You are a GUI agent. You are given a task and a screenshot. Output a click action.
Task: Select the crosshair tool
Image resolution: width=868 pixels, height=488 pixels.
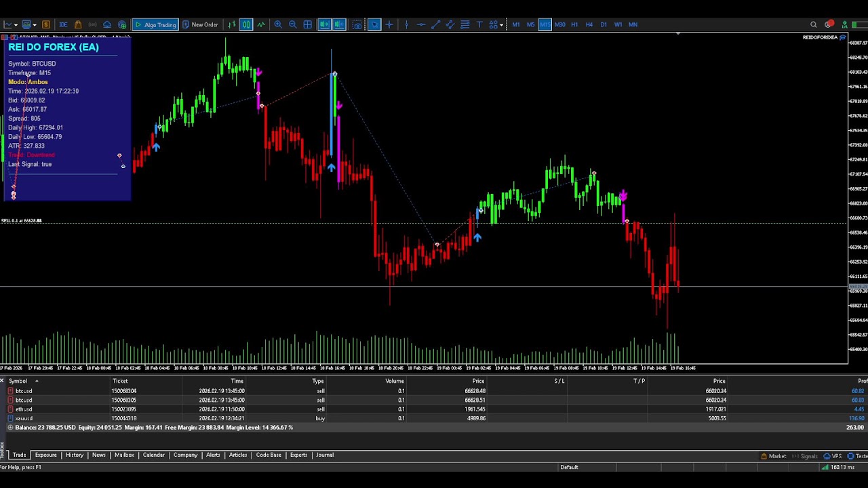point(389,24)
